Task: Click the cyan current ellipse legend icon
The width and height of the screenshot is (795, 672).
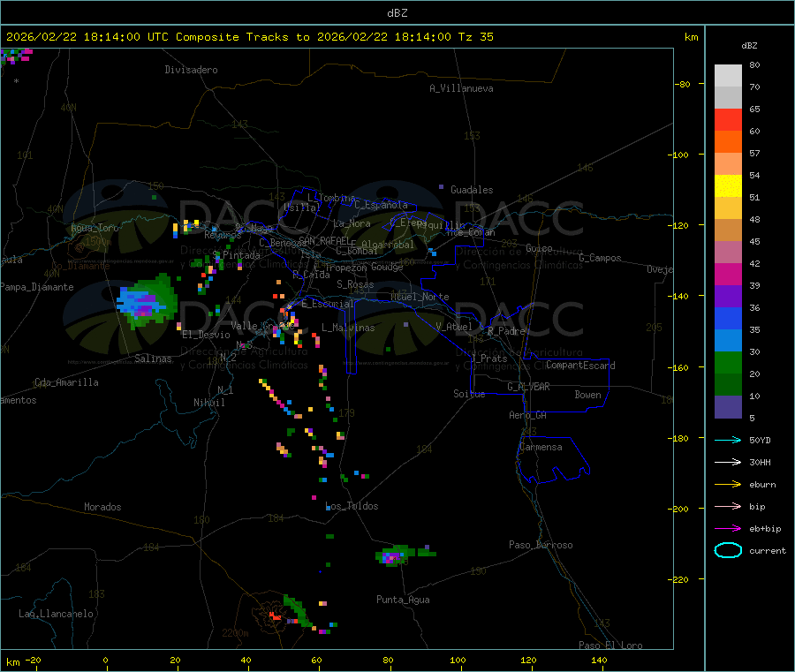Action: (728, 550)
